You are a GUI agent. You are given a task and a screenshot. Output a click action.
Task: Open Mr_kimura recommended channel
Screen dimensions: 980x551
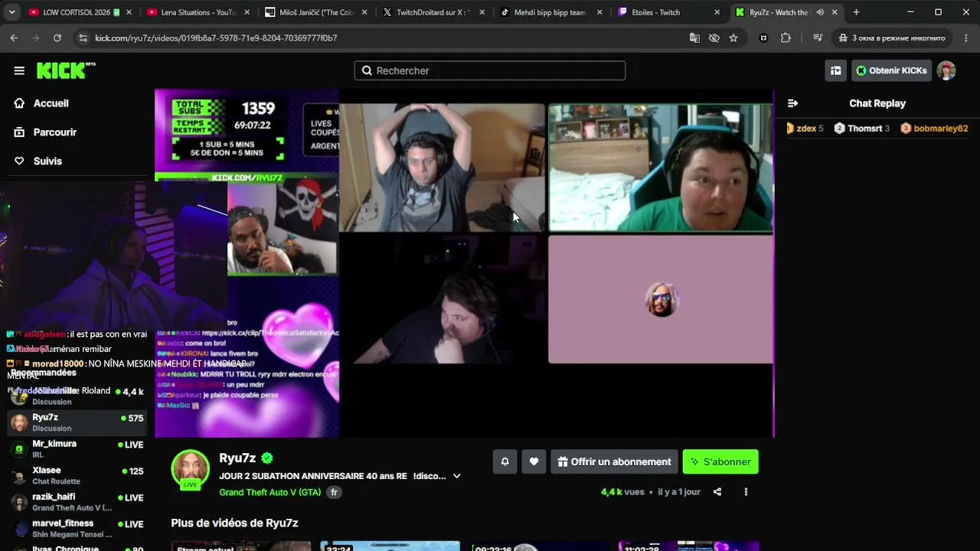coord(77,449)
